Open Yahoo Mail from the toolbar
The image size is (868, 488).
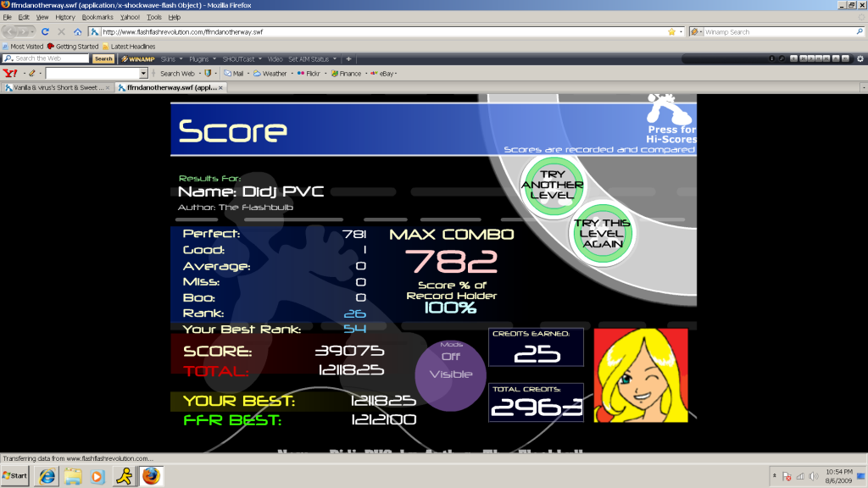(x=233, y=74)
